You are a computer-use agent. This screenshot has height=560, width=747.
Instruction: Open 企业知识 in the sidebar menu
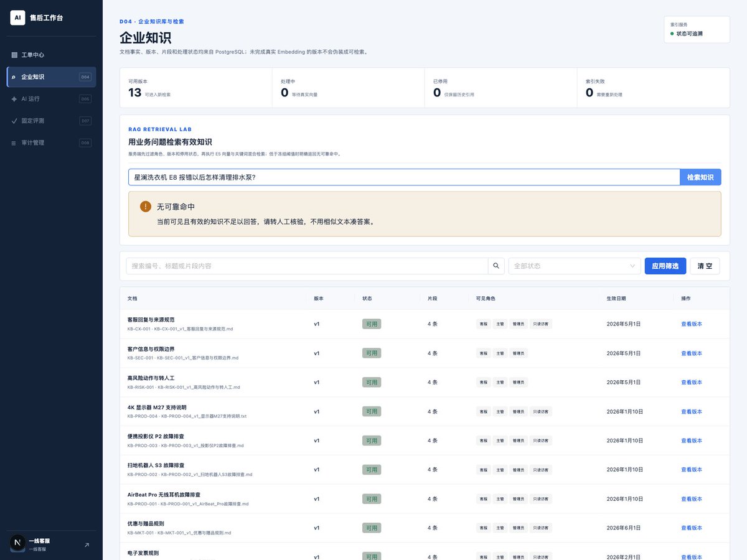[x=51, y=77]
